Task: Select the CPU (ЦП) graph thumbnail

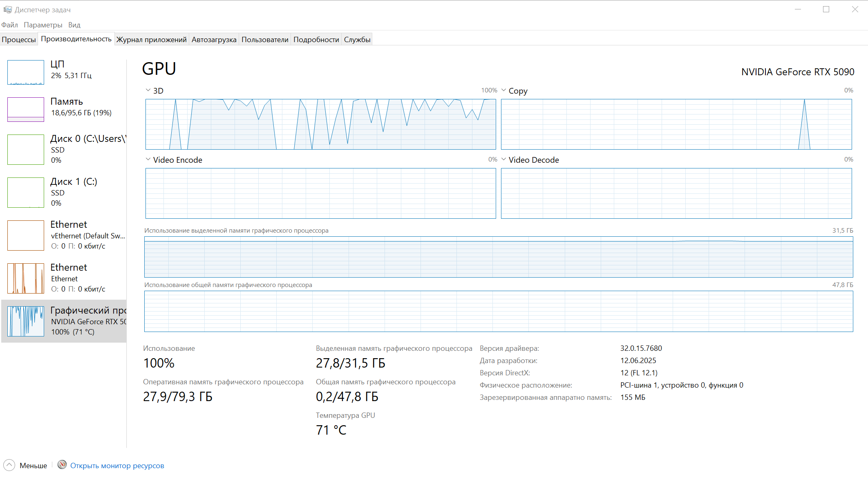Action: 26,72
